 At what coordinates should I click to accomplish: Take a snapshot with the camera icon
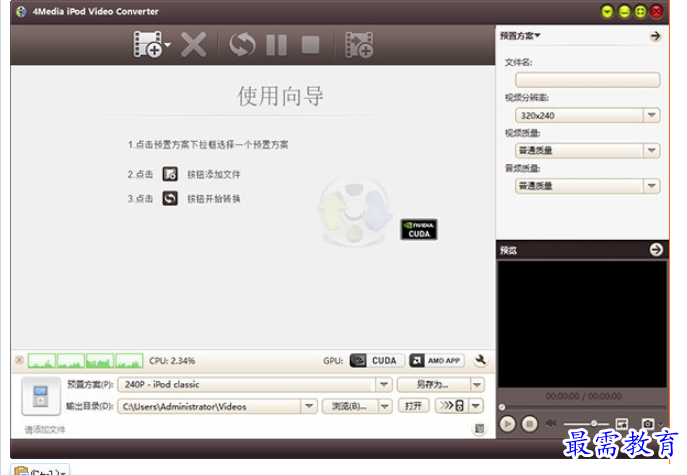click(x=648, y=423)
